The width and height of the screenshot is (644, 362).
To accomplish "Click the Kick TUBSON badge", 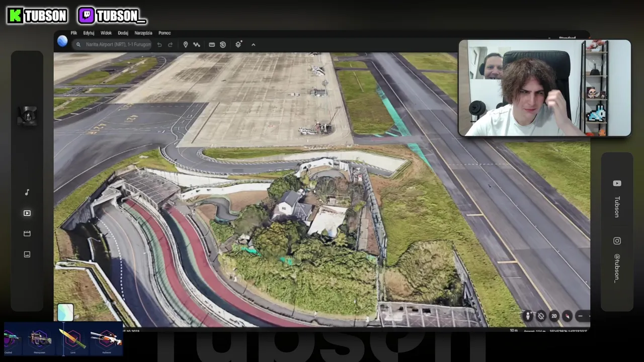I will pos(38,16).
